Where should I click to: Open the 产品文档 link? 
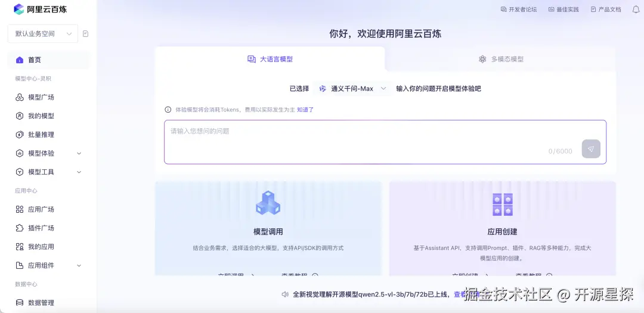[606, 10]
